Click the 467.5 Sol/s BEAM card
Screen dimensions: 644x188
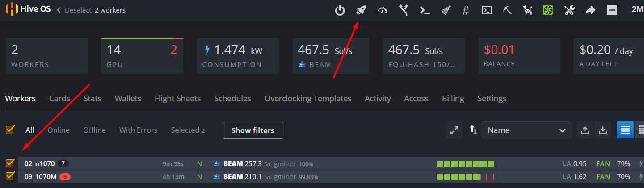point(331,56)
